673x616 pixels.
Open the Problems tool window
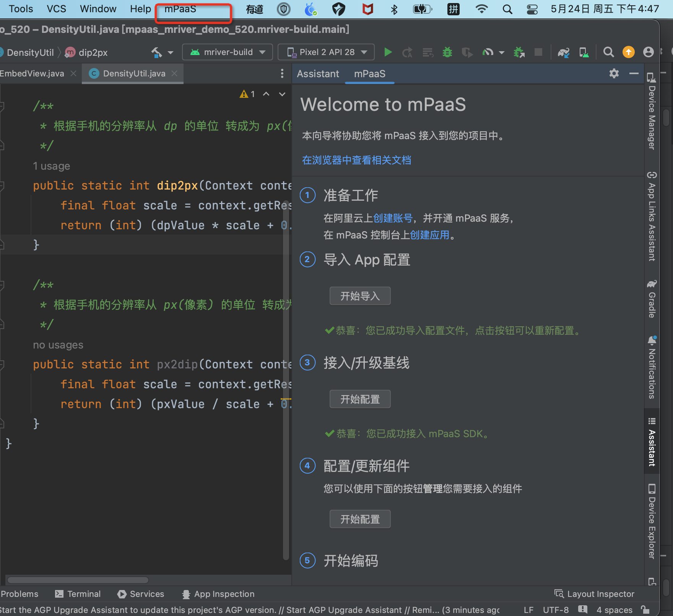pos(19,594)
